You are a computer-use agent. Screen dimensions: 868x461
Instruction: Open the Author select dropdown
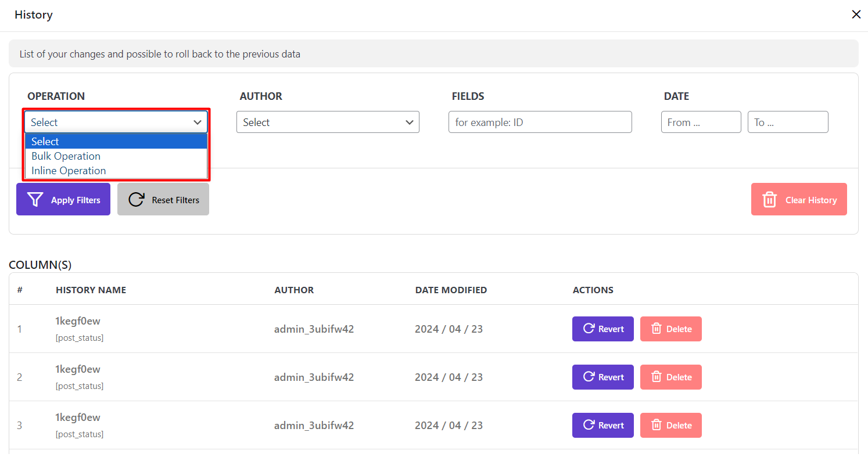tap(328, 123)
